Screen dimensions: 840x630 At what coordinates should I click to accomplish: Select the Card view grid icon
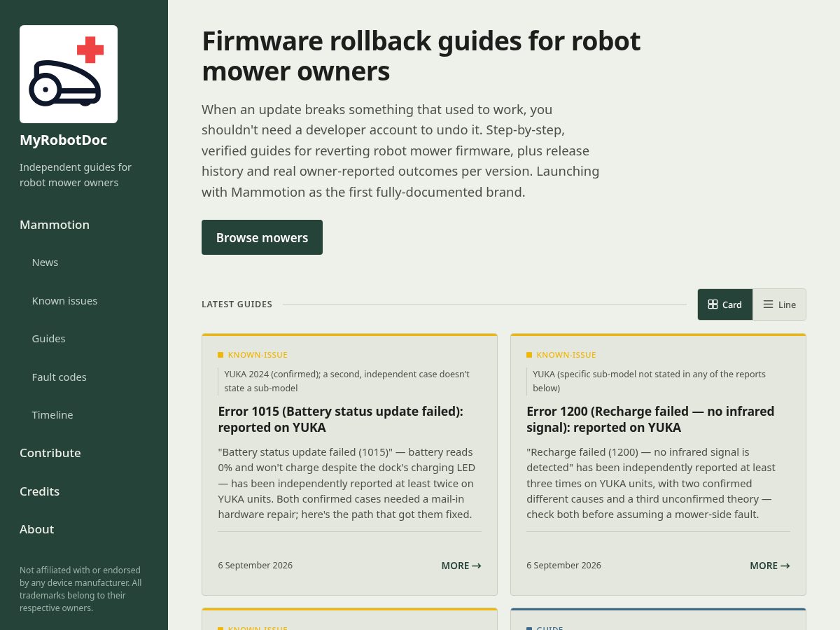coord(713,304)
